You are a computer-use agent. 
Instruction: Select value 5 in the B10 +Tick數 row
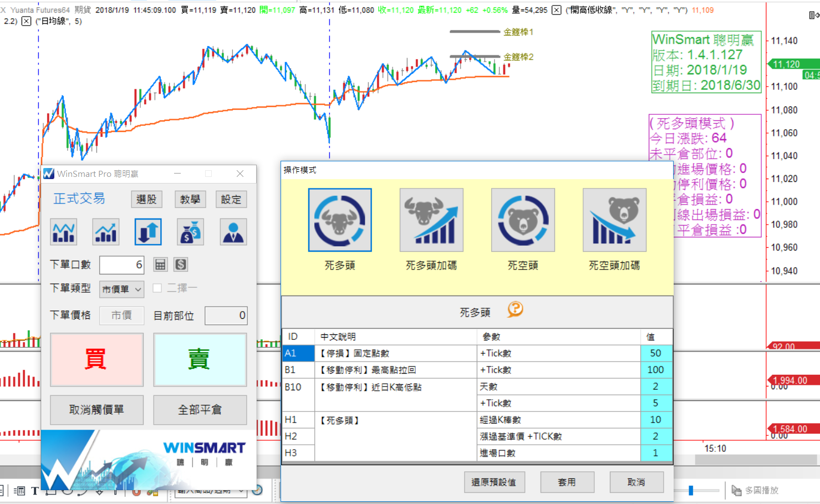(x=656, y=403)
